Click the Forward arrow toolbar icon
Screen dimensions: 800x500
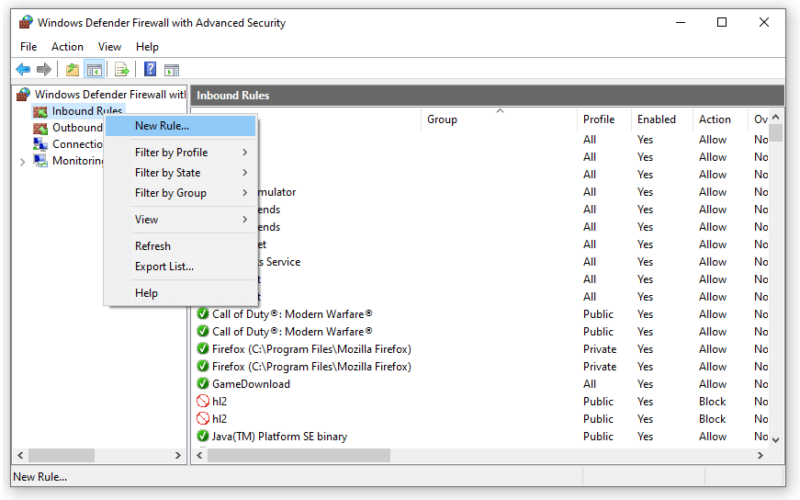(x=44, y=69)
